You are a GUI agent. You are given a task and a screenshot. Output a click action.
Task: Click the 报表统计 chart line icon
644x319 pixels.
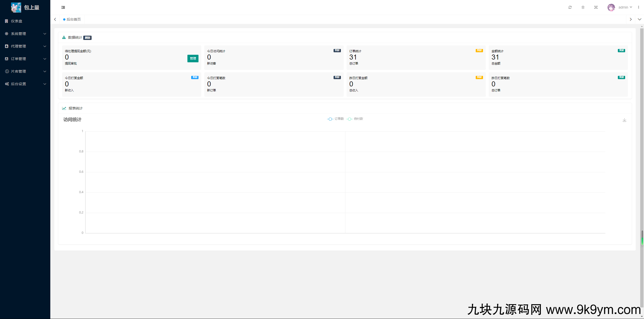(x=64, y=108)
